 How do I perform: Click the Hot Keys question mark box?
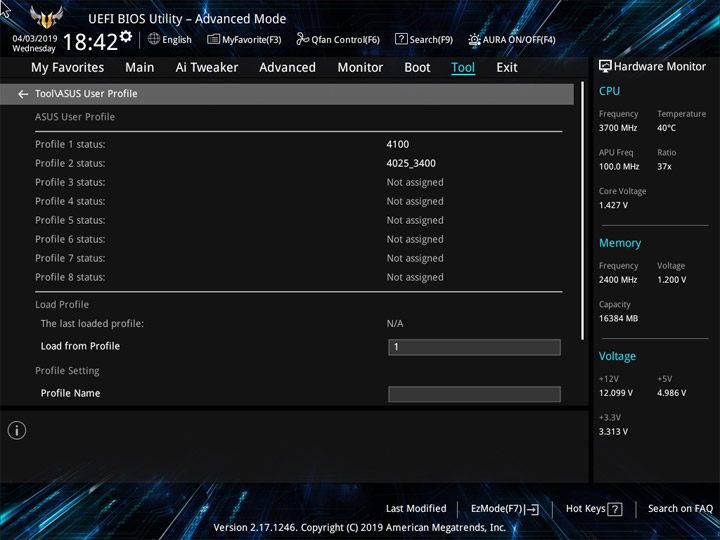point(614,509)
